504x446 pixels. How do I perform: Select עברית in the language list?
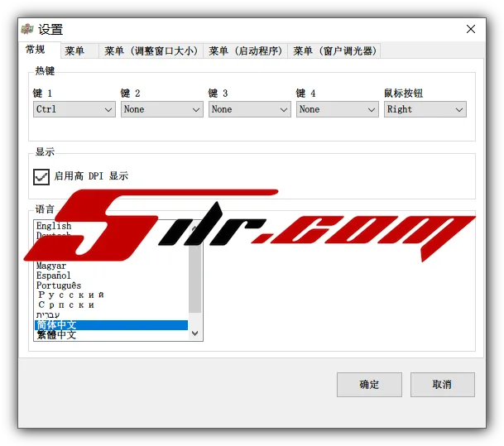point(111,315)
